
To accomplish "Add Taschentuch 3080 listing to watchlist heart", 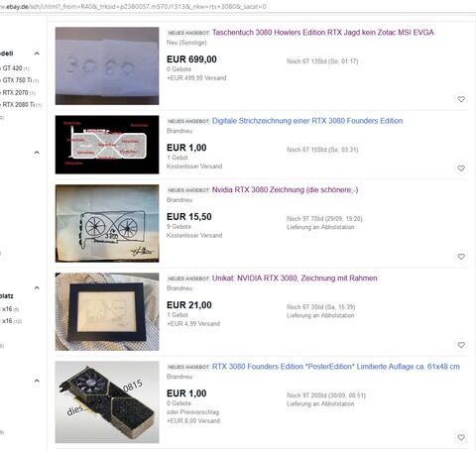I will click(x=461, y=99).
